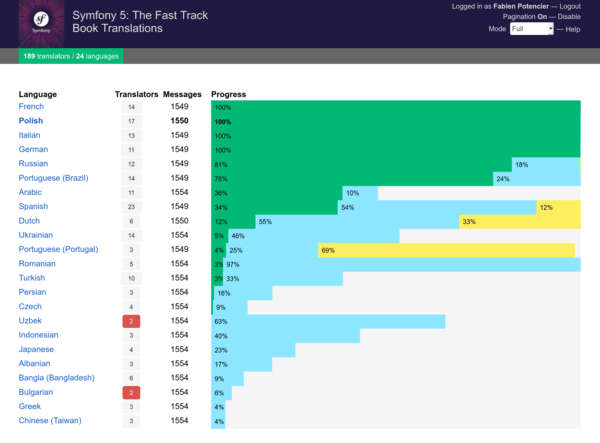The height and width of the screenshot is (443, 600).
Task: Open the Persian translation
Action: [x=33, y=292]
